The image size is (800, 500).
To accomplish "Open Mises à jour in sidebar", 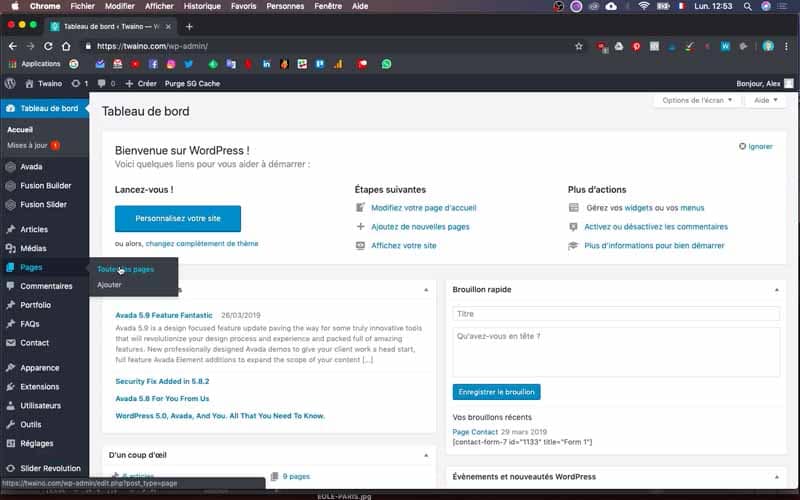I will click(x=33, y=145).
